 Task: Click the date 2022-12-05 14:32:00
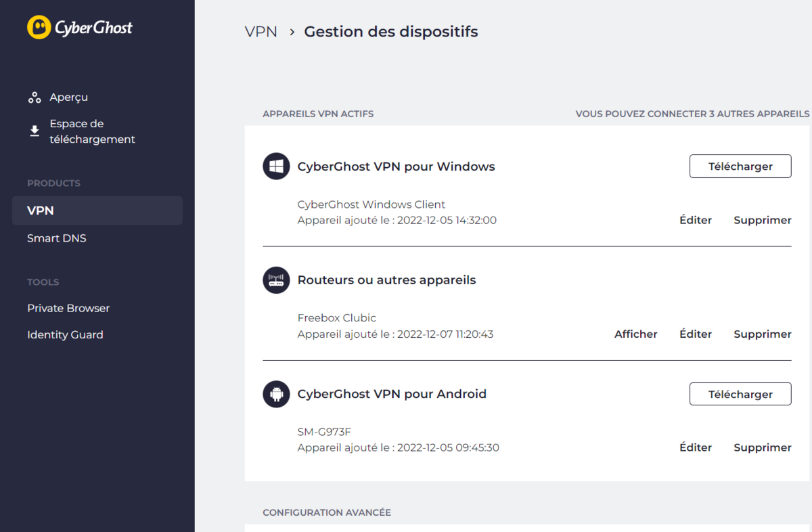tap(447, 220)
